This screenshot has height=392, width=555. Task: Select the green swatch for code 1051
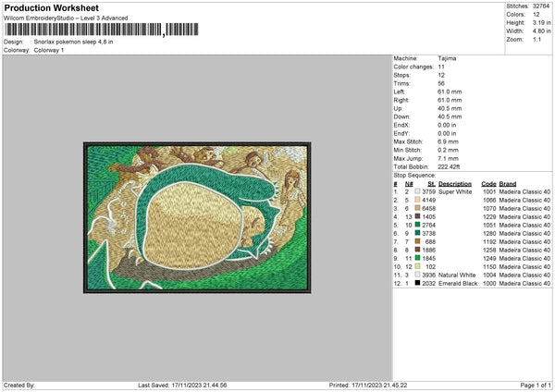[x=418, y=225]
